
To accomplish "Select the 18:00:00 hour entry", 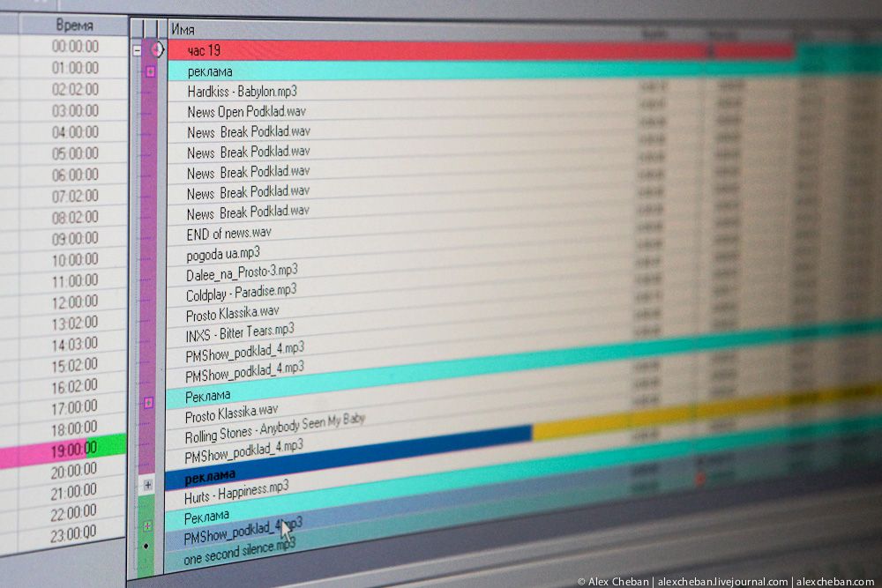I will click(74, 429).
